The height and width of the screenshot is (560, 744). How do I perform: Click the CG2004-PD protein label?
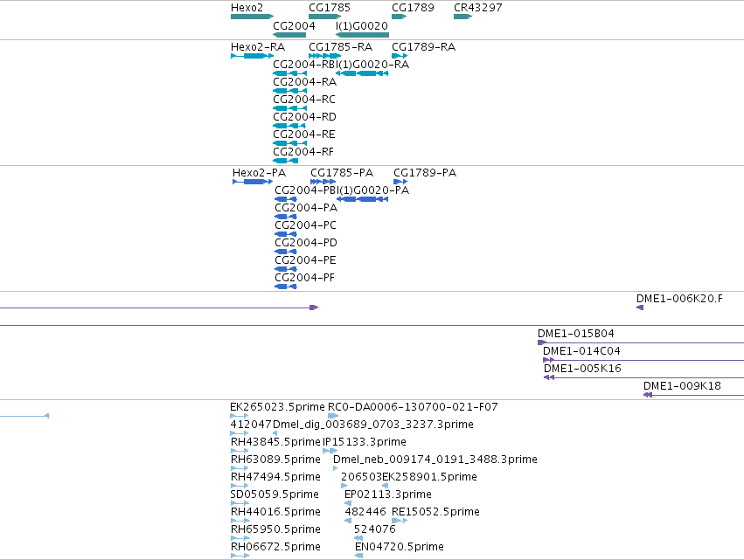pyautogui.click(x=306, y=243)
